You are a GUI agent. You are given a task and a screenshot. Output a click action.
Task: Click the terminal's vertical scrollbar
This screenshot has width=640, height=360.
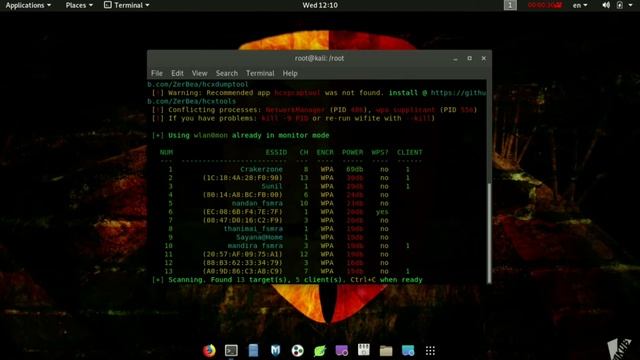[x=489, y=233]
